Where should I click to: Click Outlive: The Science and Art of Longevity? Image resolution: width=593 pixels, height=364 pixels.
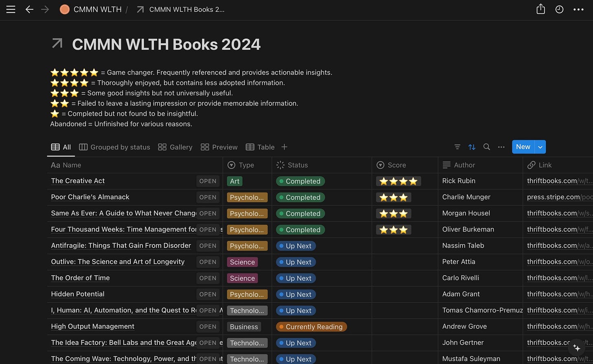coord(118,262)
